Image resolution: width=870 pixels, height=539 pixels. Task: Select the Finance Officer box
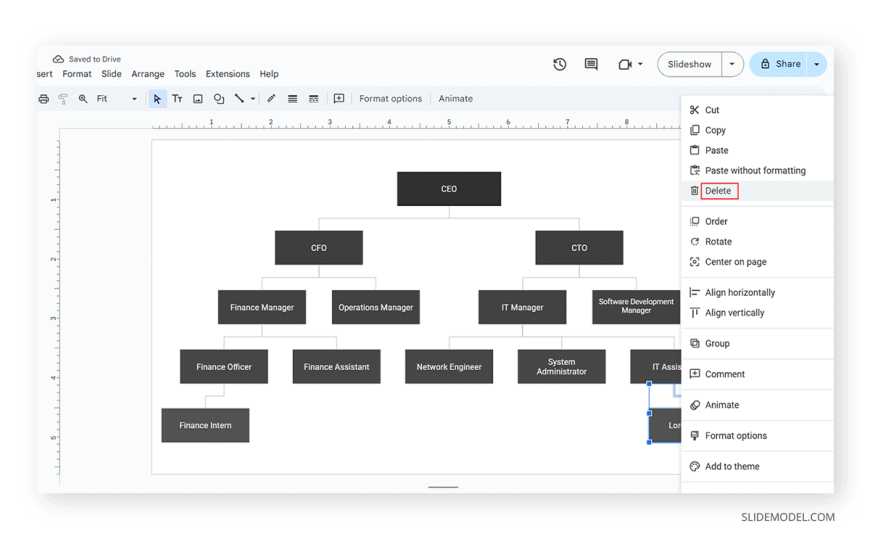coord(224,367)
